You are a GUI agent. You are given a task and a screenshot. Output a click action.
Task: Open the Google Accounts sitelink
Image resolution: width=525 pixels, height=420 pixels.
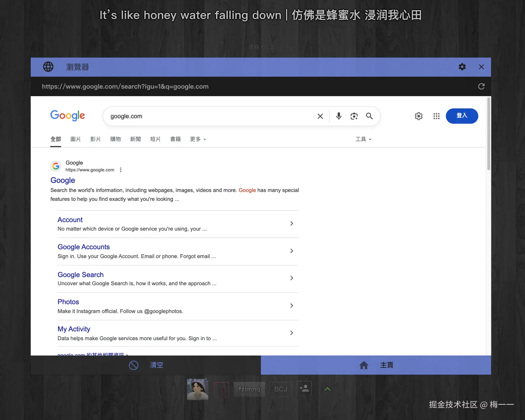click(84, 247)
